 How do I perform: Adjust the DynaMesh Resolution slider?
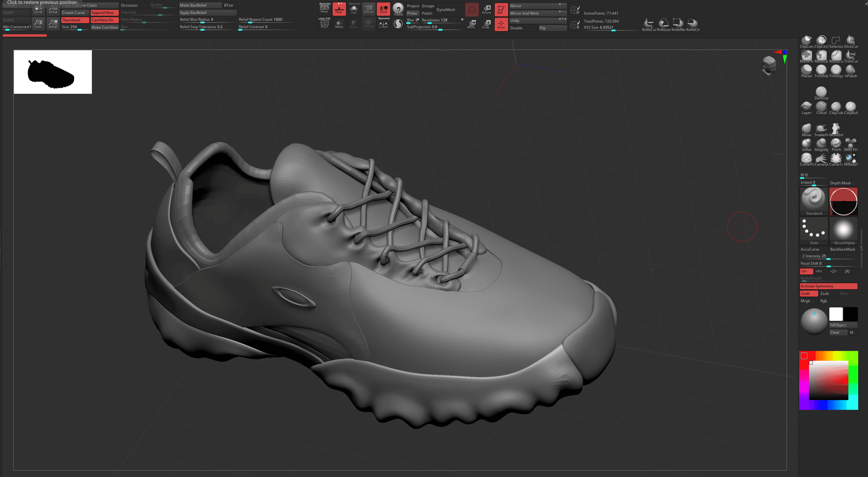(x=442, y=21)
